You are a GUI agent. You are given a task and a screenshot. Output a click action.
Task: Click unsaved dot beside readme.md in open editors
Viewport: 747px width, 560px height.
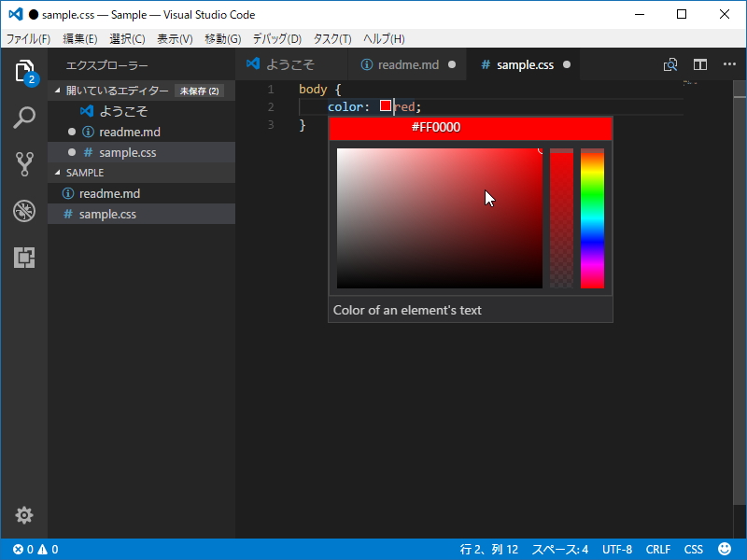click(x=72, y=132)
